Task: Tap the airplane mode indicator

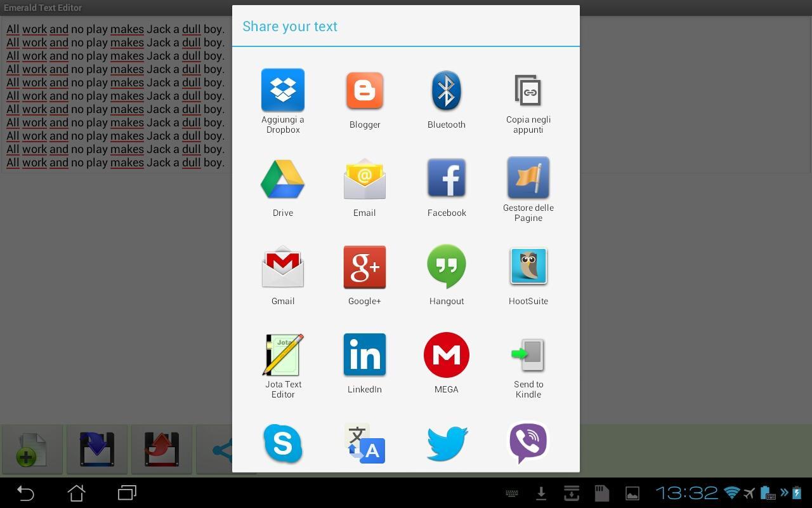Action: pyautogui.click(x=749, y=493)
